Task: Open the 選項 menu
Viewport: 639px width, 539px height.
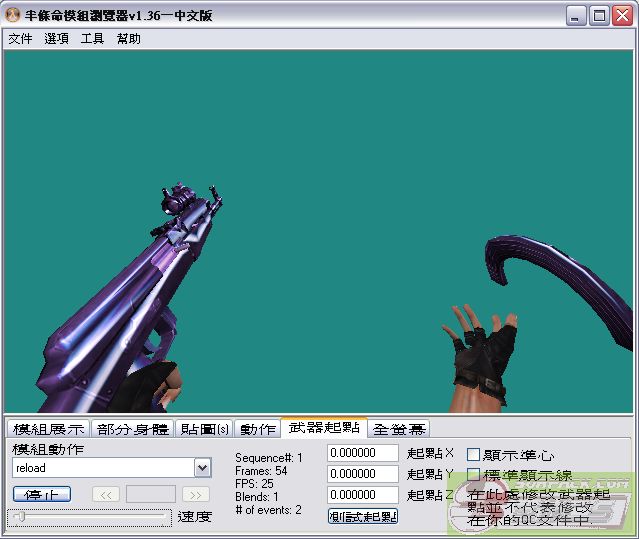Action: [57, 39]
